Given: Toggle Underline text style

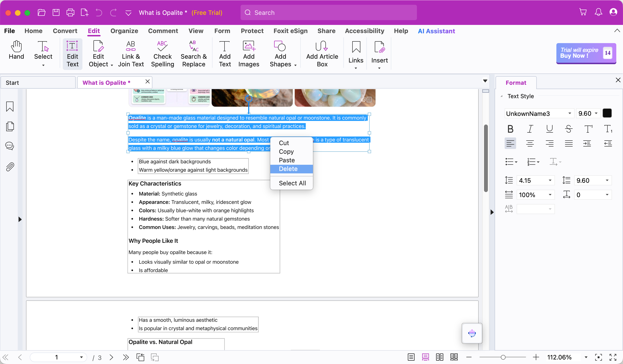Looking at the screenshot, I should (x=549, y=129).
